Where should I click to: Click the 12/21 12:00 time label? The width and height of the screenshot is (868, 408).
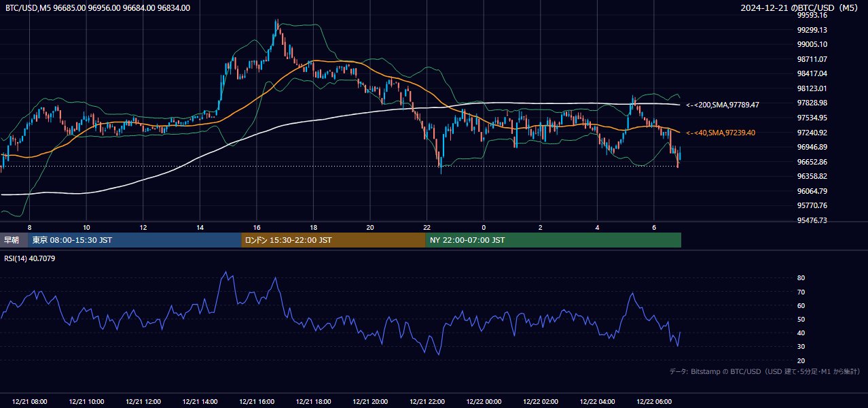143,402
